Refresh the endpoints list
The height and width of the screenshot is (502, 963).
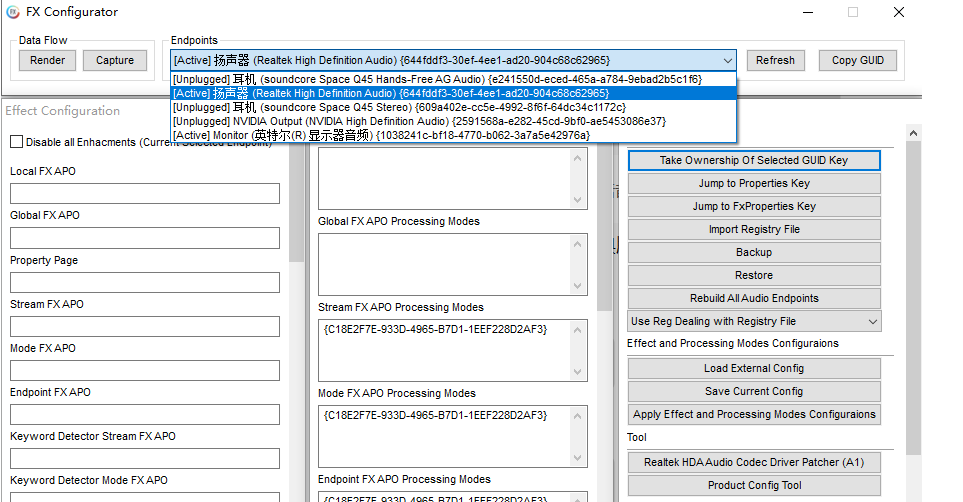point(775,60)
